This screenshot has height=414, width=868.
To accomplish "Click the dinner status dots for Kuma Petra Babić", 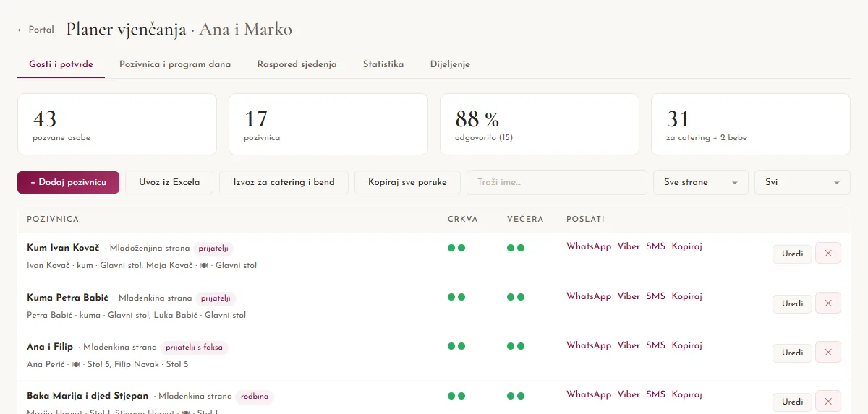I will (516, 297).
